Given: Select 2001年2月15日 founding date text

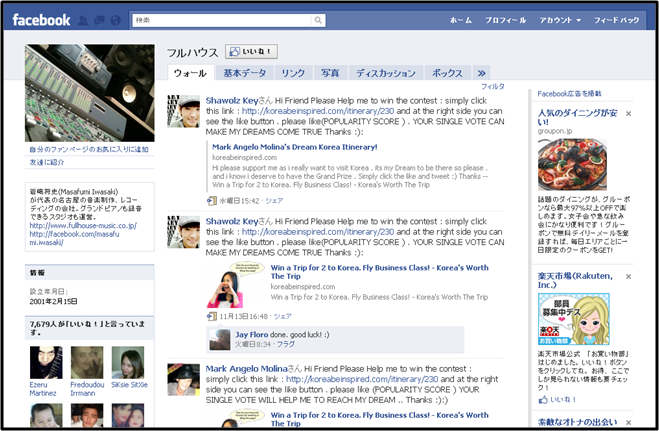Looking at the screenshot, I should coord(53,302).
